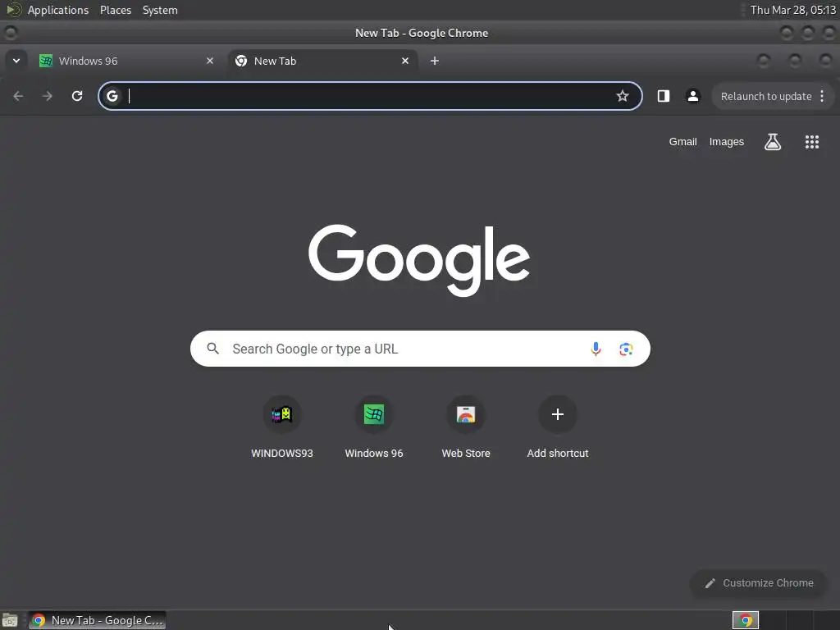Click the search magnifier in search box
The image size is (840, 630).
point(212,349)
